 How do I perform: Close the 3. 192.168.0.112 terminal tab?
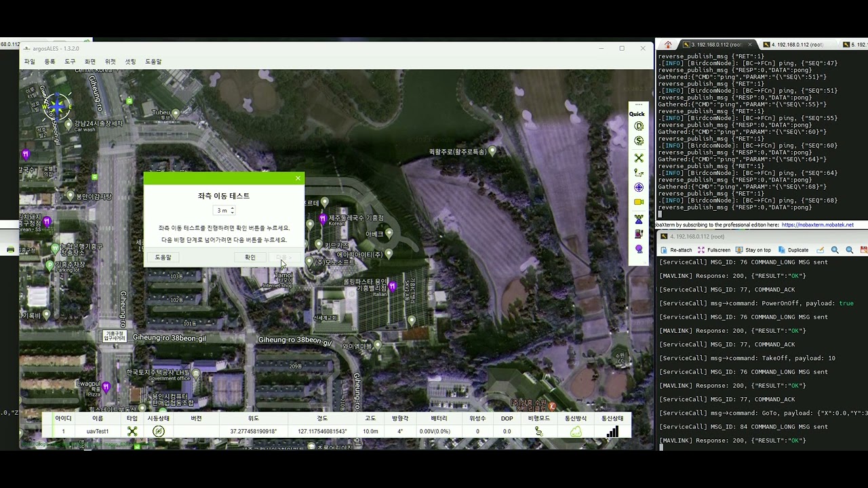coord(749,45)
